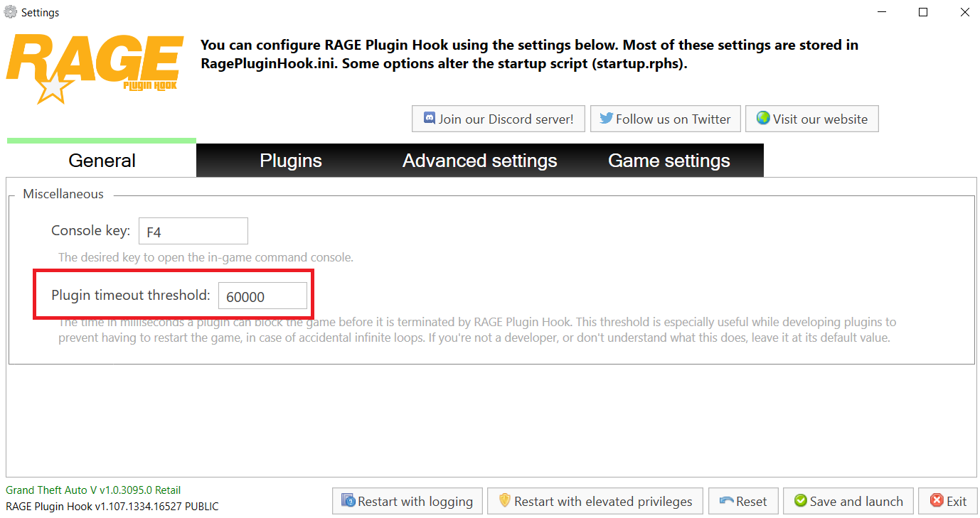Switch to the General tab
Viewport: 980px width, 518px height.
click(x=102, y=161)
